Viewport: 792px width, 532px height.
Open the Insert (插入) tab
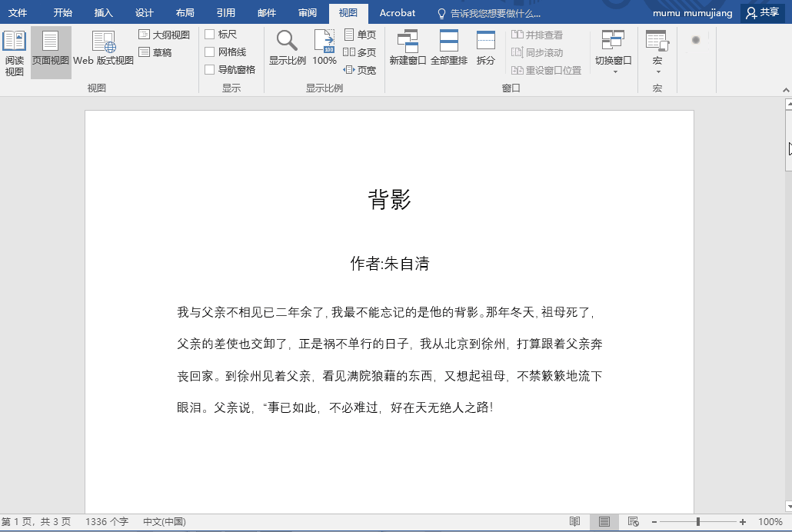pyautogui.click(x=104, y=12)
